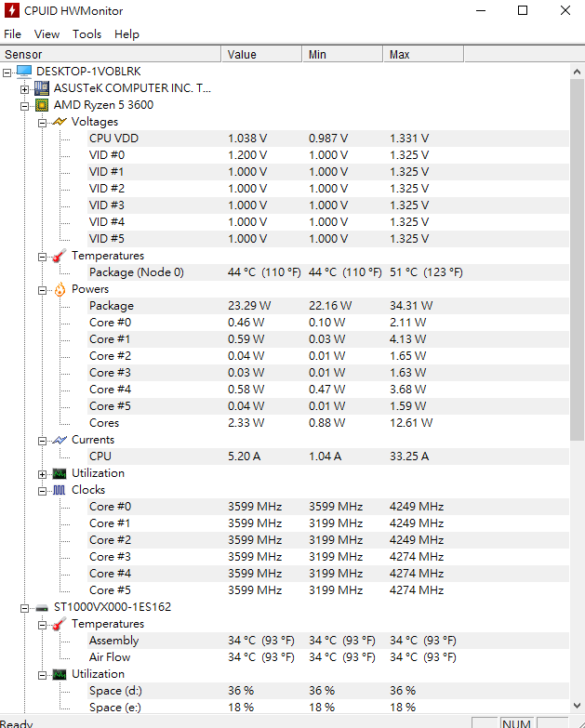The height and width of the screenshot is (728, 585).
Task: Select the CPU VDD voltage row
Action: tap(328, 139)
